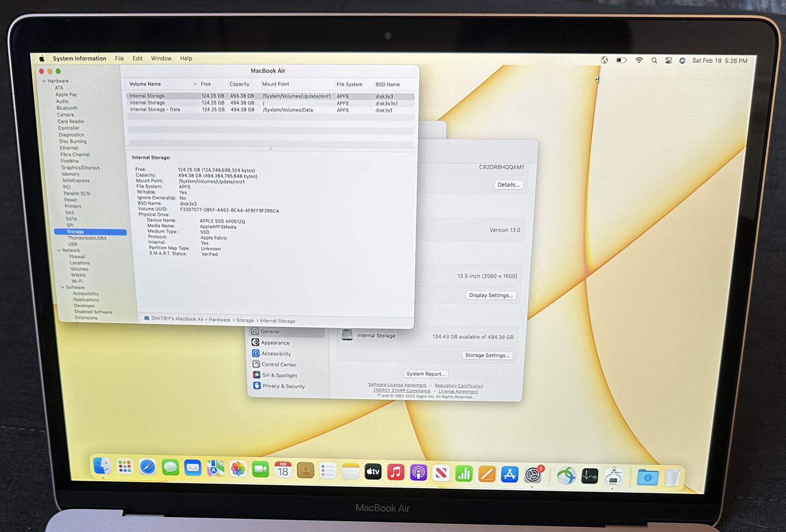The image size is (786, 532).
Task: Open the Regulatory Certification link
Action: click(x=458, y=386)
